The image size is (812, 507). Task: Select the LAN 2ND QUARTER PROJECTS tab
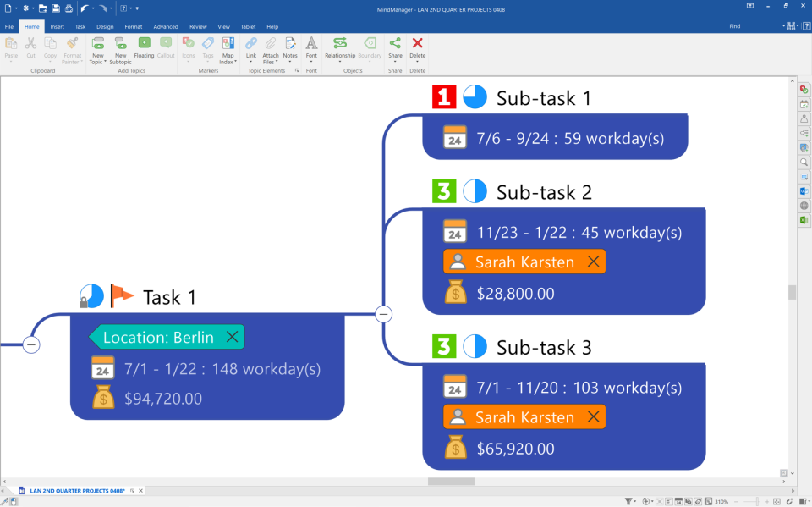pyautogui.click(x=78, y=490)
